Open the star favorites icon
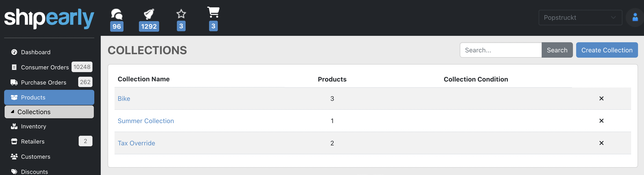The width and height of the screenshot is (644, 175). [x=181, y=14]
